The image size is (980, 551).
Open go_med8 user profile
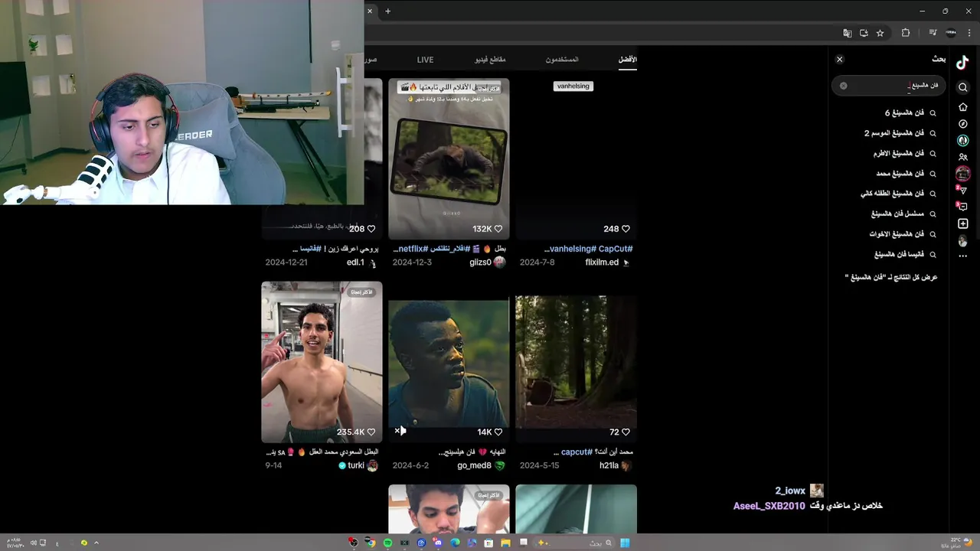pyautogui.click(x=474, y=465)
